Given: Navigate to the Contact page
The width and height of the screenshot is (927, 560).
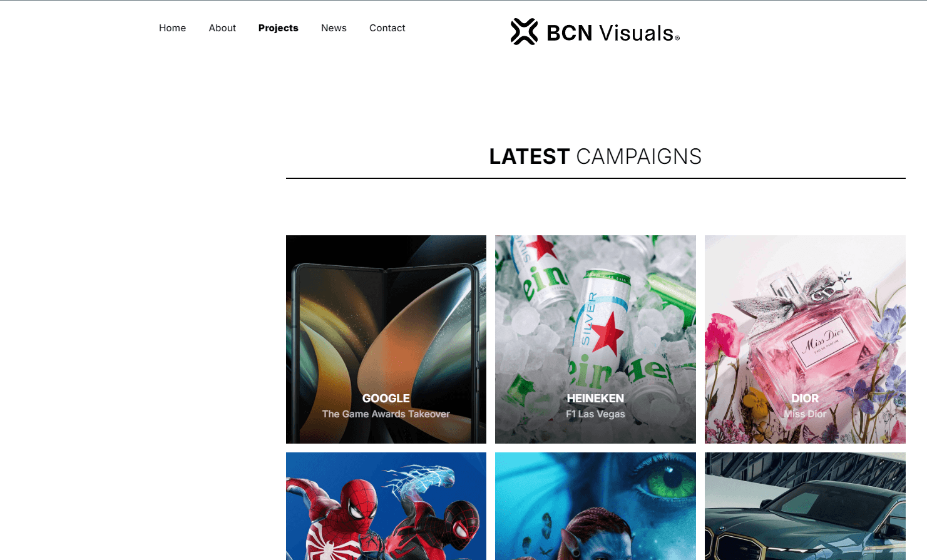Looking at the screenshot, I should coord(387,28).
